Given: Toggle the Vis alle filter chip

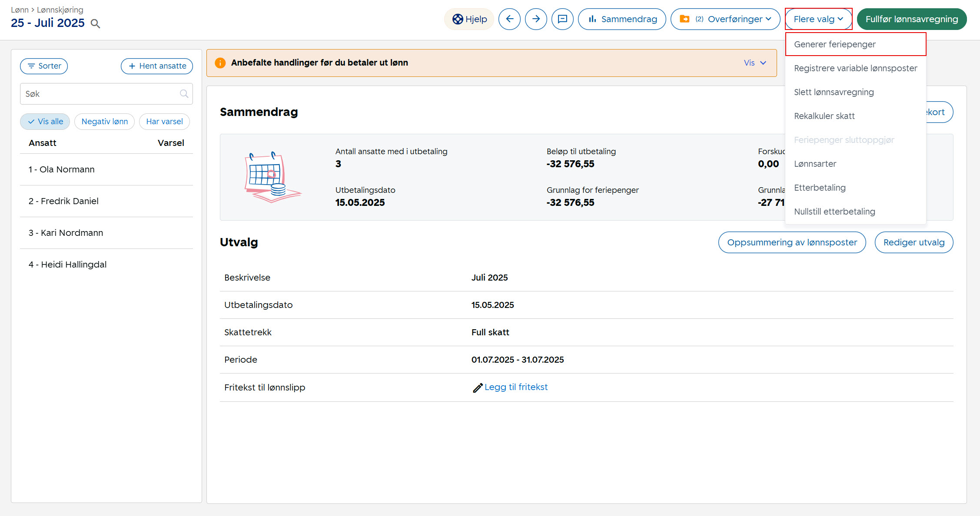Looking at the screenshot, I should pos(45,122).
